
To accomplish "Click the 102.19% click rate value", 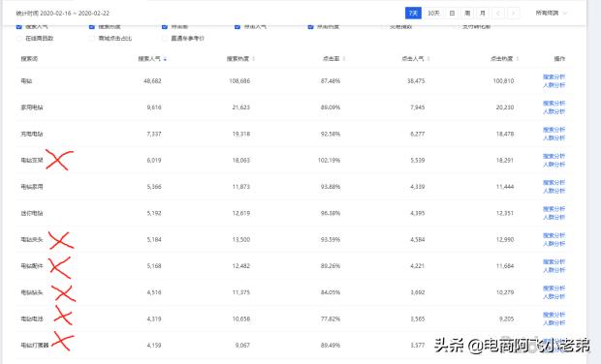I will [329, 161].
